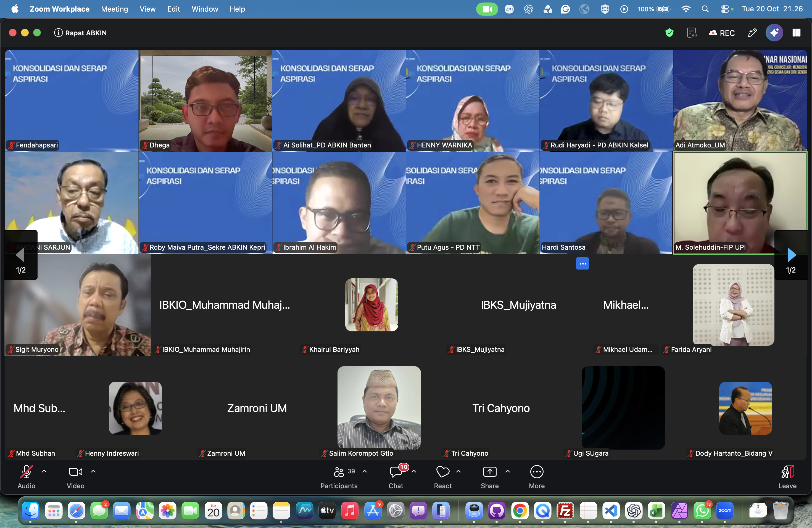812x528 pixels.
Task: Open GitHub Desktop from the Dock
Action: click(497, 511)
